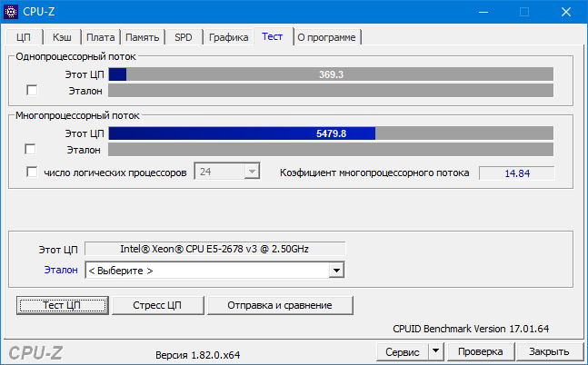Click the Intel Xeon E5-2678 v3 name field
This screenshot has height=365, width=588.
(x=214, y=249)
